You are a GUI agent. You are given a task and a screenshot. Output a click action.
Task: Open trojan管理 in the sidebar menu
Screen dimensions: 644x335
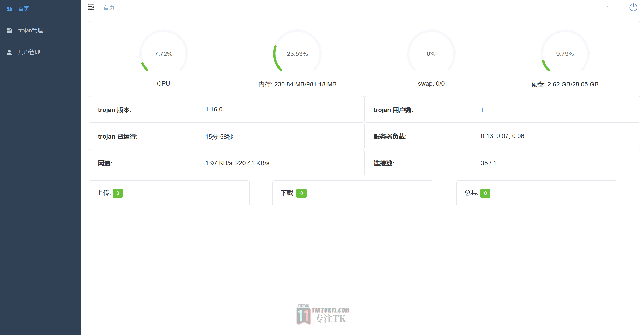point(40,30)
